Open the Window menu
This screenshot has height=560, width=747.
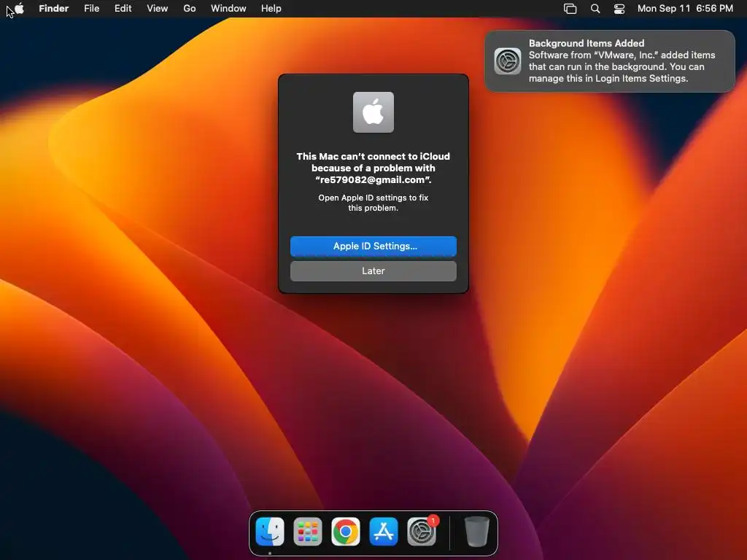pos(228,9)
